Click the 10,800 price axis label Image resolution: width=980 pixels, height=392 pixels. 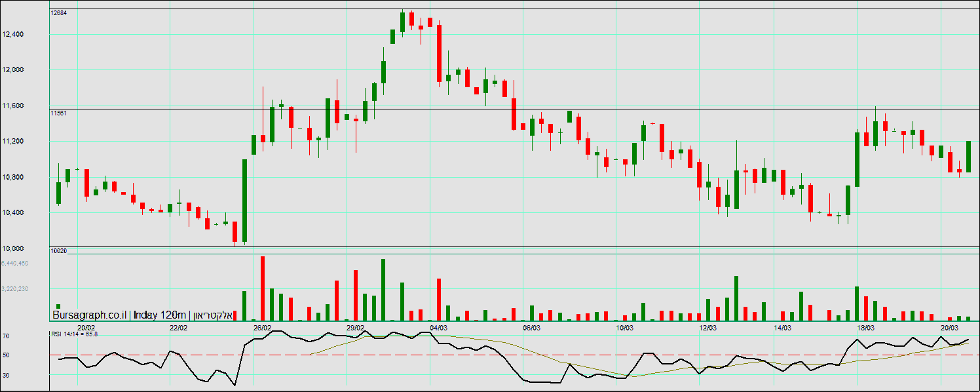(13, 177)
